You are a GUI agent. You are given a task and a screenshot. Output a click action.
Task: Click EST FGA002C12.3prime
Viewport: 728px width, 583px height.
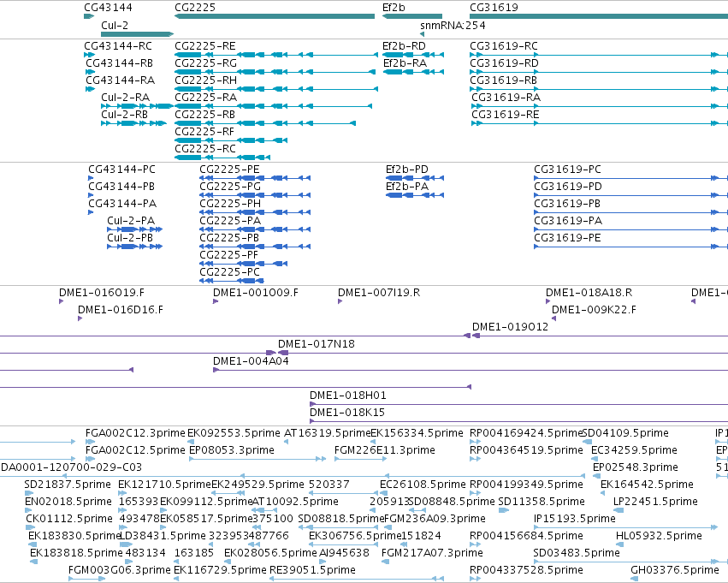pyautogui.click(x=135, y=434)
